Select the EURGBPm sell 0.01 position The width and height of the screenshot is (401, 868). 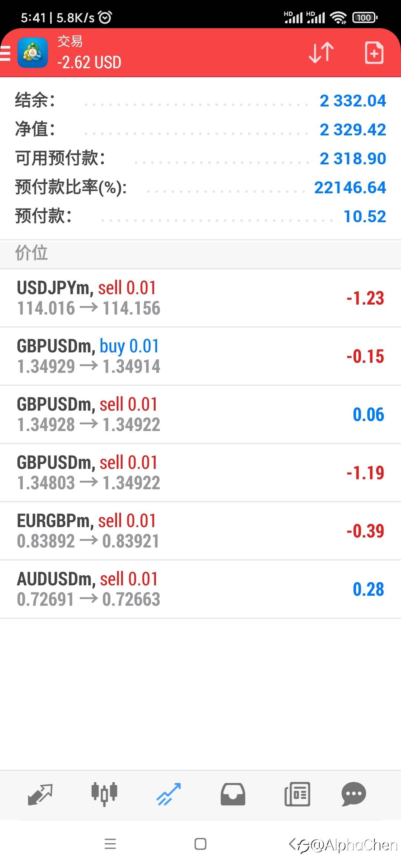(x=200, y=531)
